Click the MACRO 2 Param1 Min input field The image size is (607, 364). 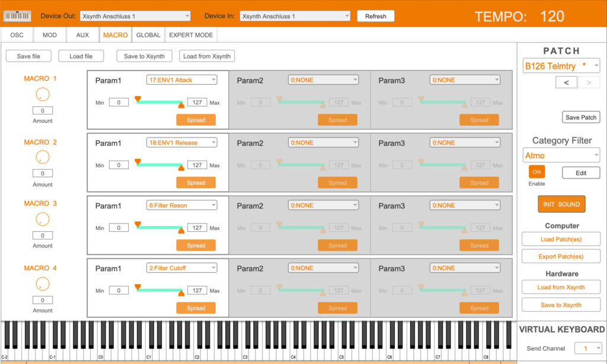point(119,165)
